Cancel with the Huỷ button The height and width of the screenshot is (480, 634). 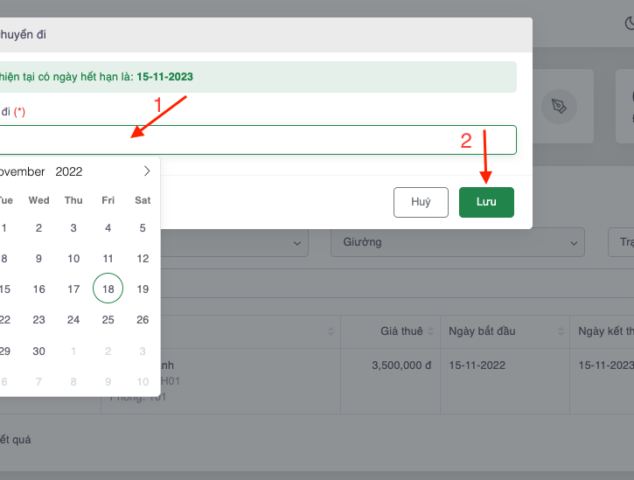tap(421, 202)
